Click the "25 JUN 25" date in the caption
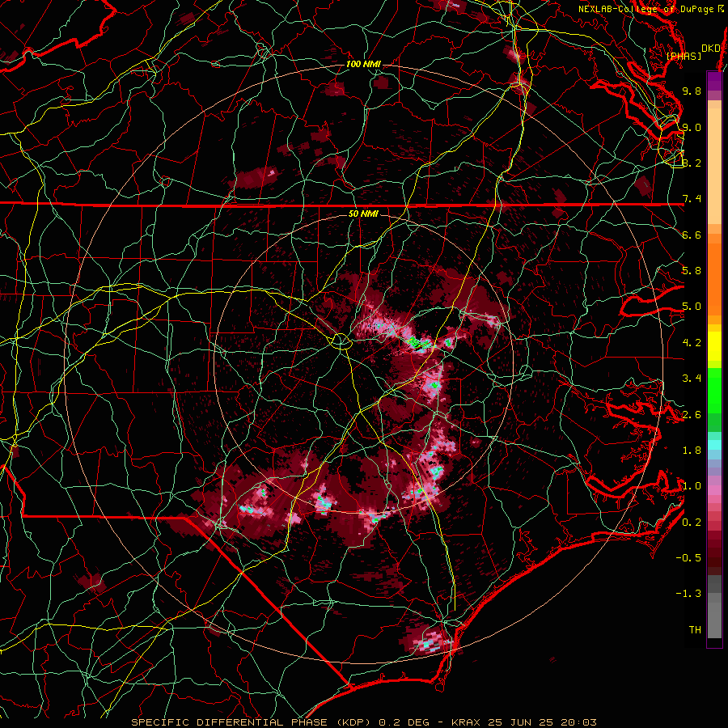Image resolution: width=728 pixels, height=728 pixels. click(x=522, y=722)
